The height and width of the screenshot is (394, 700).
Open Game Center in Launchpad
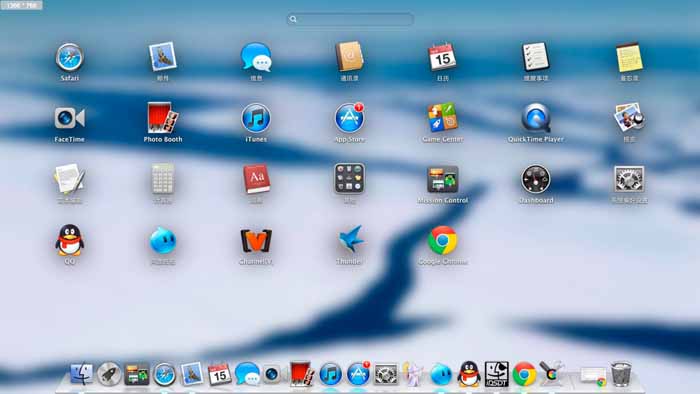coord(442,118)
